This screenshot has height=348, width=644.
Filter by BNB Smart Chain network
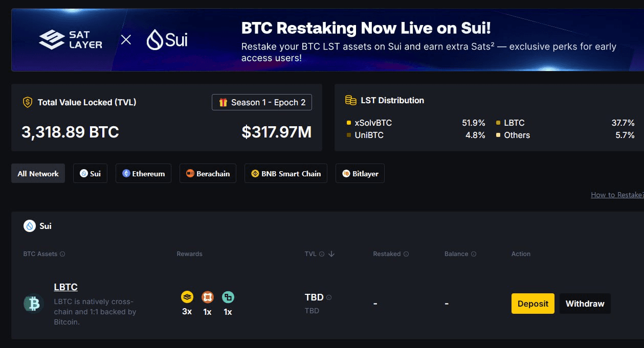pyautogui.click(x=286, y=173)
